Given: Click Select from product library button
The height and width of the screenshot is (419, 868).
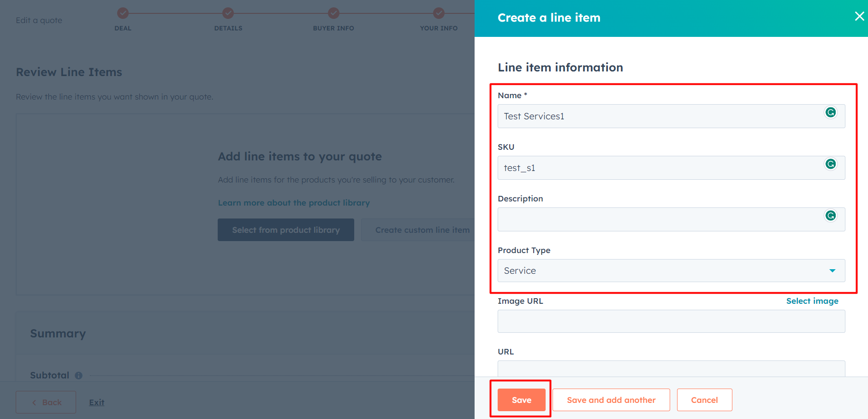Looking at the screenshot, I should pos(286,230).
